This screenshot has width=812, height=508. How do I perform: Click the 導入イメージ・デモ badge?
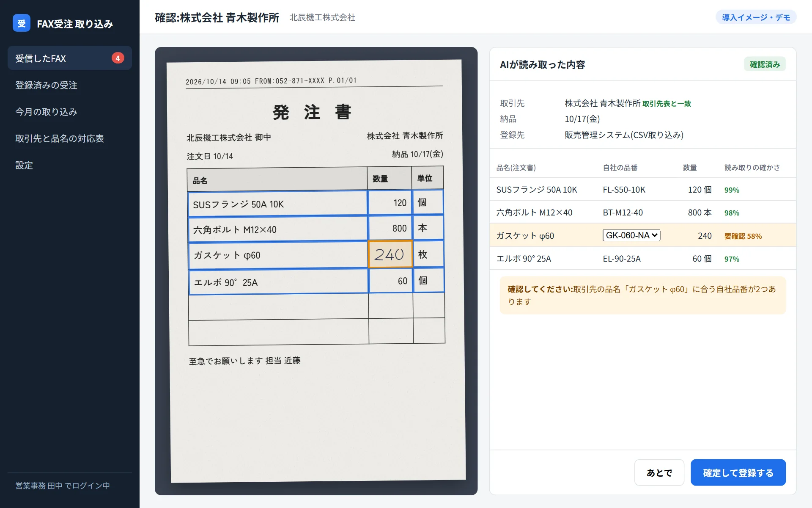tap(756, 17)
